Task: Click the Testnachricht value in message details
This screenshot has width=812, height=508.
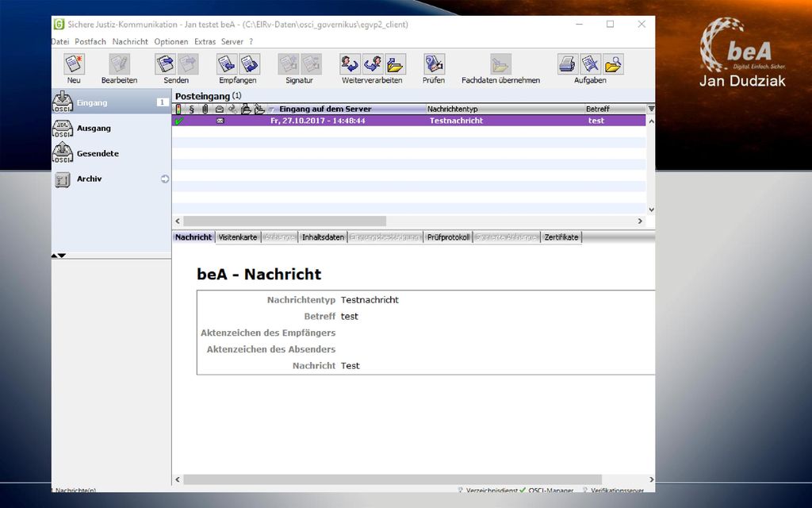Action: pos(370,300)
